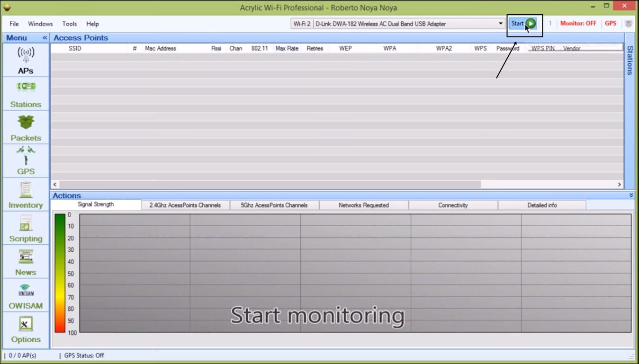Sort by Chan column header
Screen dimensions: 639x364
pyautogui.click(x=236, y=48)
